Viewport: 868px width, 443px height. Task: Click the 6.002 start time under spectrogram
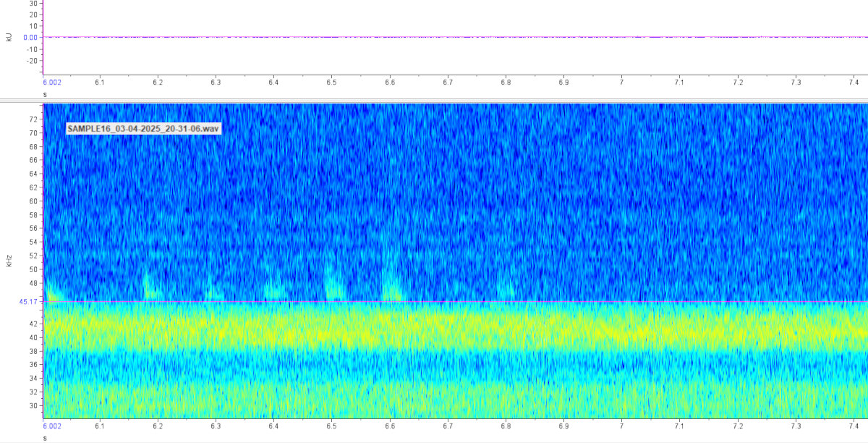tap(52, 428)
